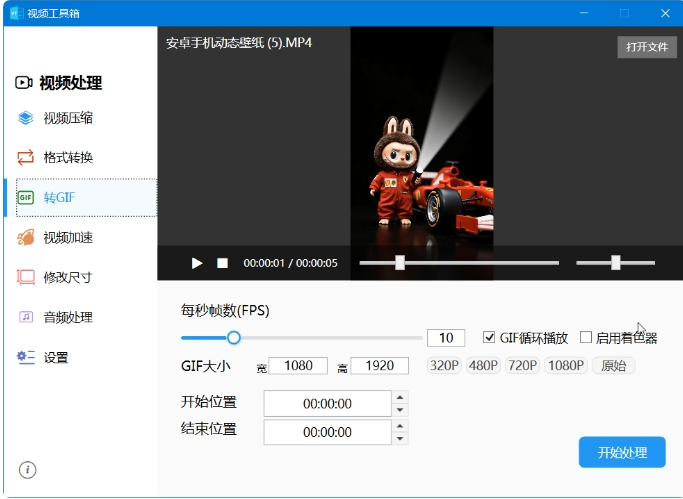The width and height of the screenshot is (683, 499).
Task: Open 设置 settings in sidebar
Action: click(55, 357)
